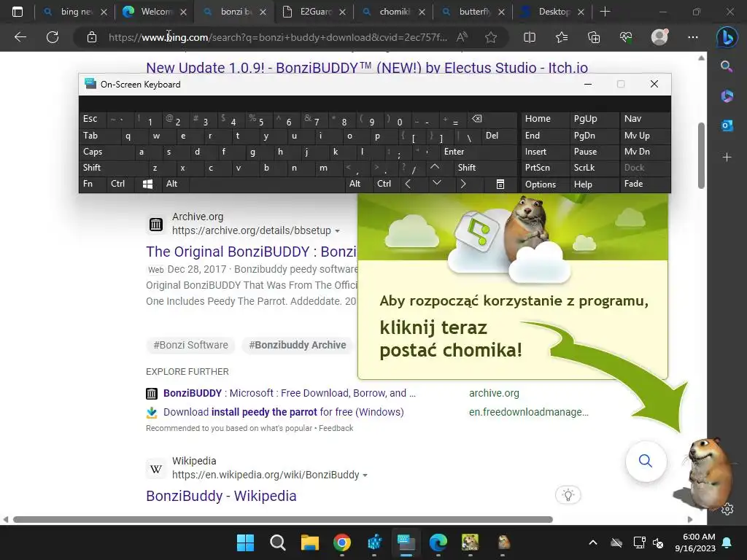Expand the archive.org URL dropdown arrow
The image size is (747, 560).
click(x=337, y=231)
